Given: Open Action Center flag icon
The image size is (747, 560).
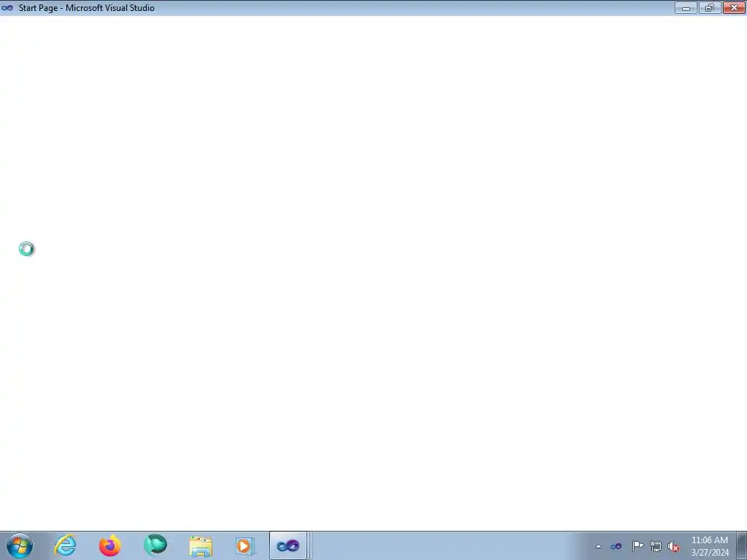Looking at the screenshot, I should pos(638,546).
